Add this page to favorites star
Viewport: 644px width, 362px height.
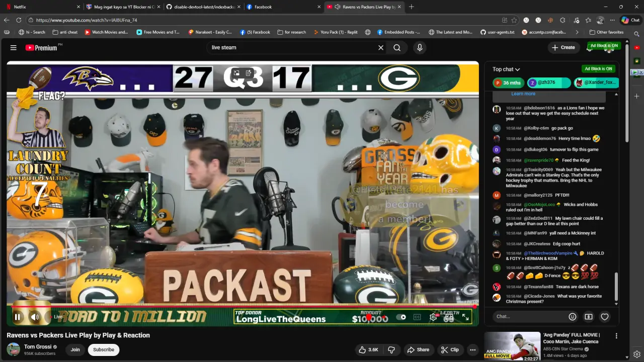click(x=514, y=20)
